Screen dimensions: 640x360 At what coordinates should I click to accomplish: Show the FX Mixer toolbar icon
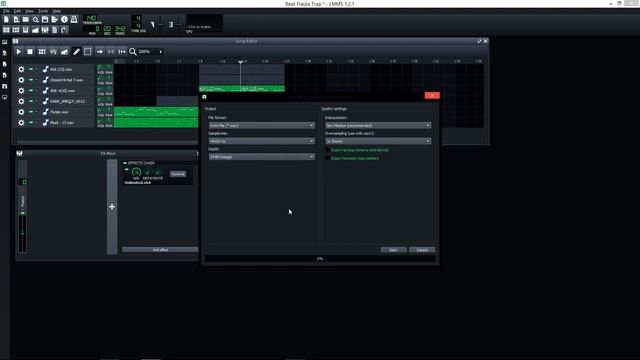(45, 30)
